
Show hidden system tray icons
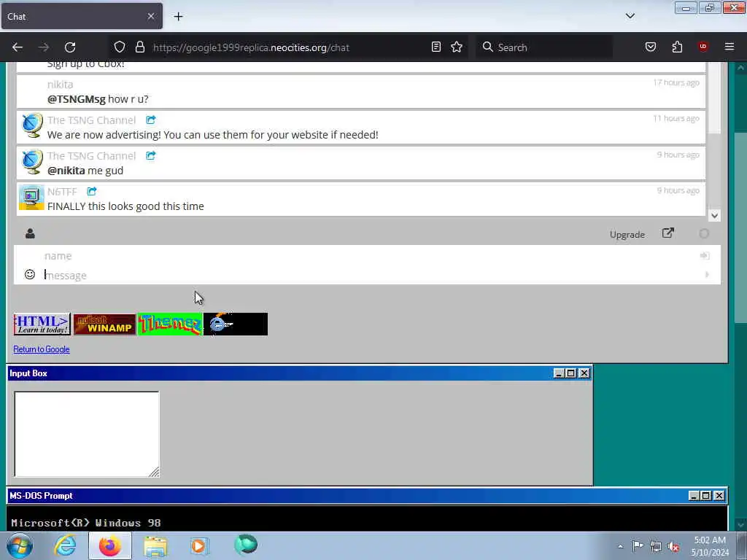click(x=620, y=546)
